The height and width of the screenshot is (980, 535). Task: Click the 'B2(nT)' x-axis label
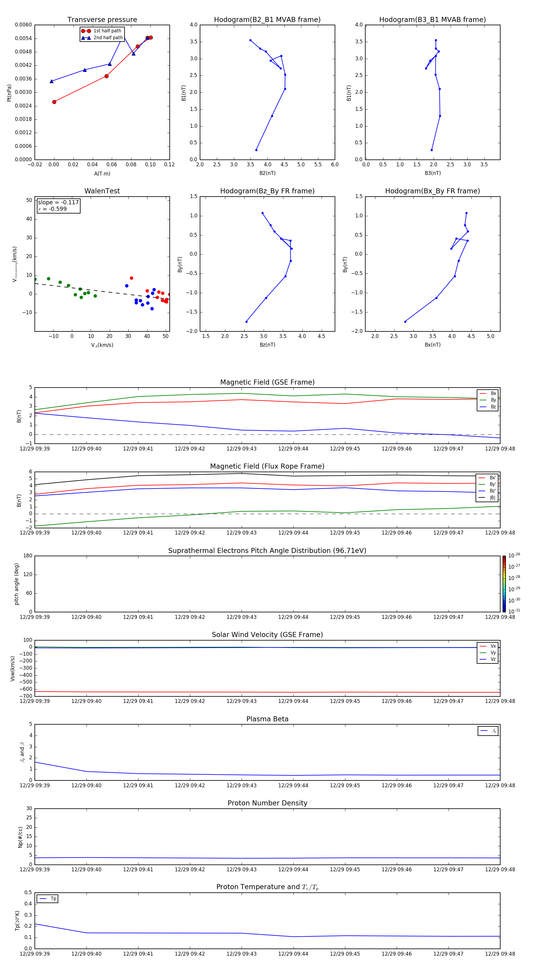(267, 173)
